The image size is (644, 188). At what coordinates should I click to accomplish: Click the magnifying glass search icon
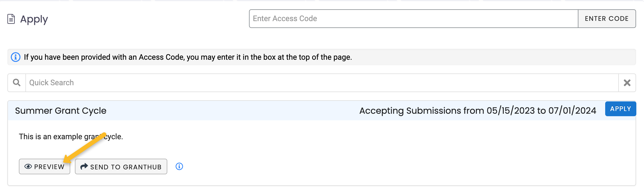[17, 82]
